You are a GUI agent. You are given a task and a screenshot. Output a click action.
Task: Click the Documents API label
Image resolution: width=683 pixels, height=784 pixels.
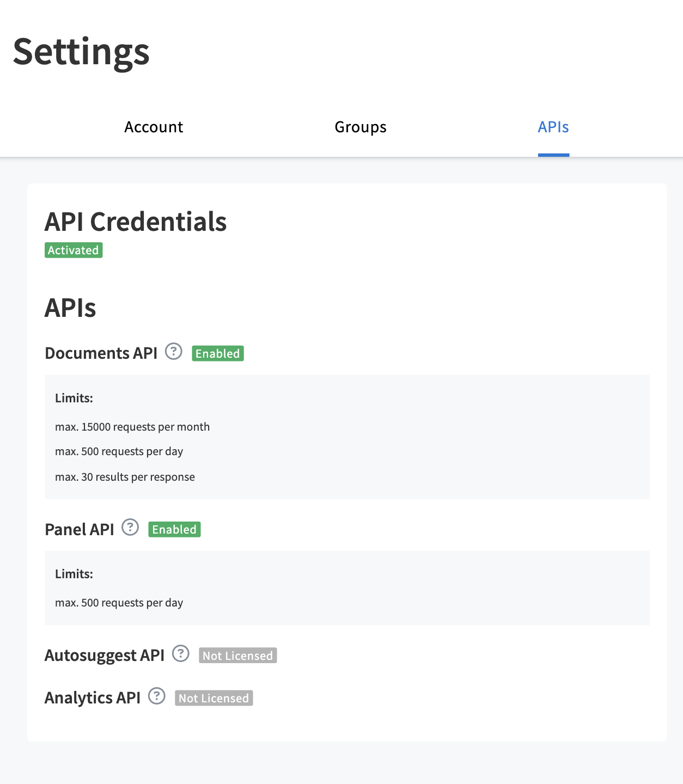[101, 353]
